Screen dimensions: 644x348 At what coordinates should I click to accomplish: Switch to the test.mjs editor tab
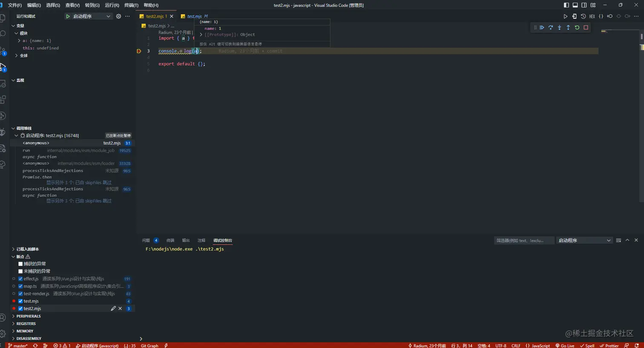point(194,16)
